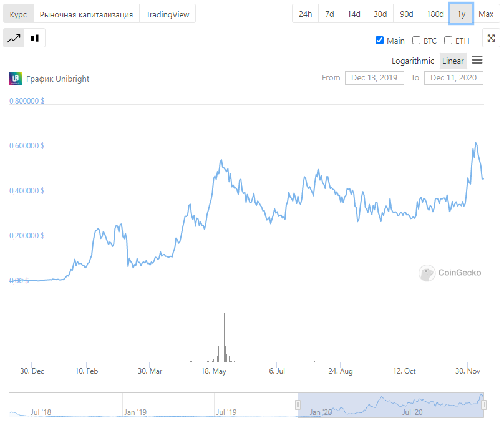Screen dimensions: 504x428
Task: Switch chart scale to Logarithmic
Action: (x=413, y=61)
